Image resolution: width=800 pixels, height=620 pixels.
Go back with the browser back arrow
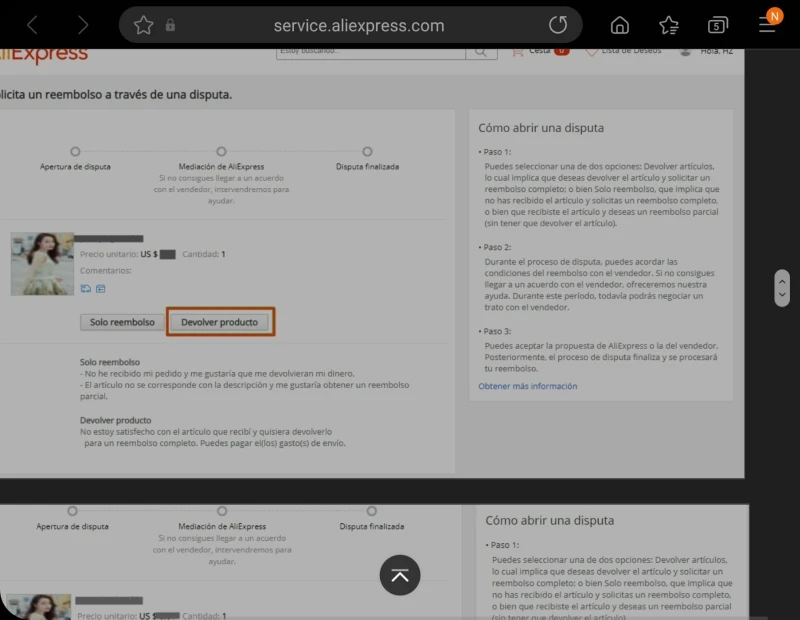coord(32,25)
